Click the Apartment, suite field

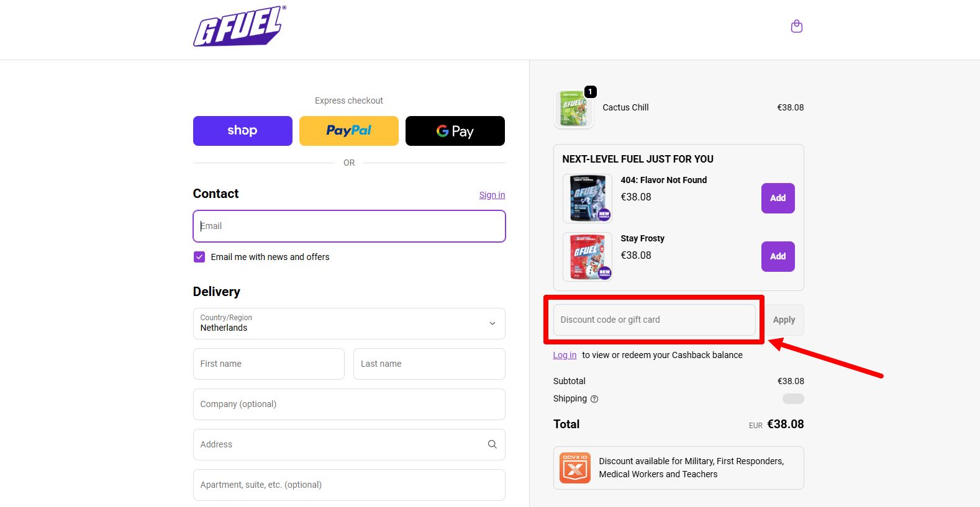point(349,485)
